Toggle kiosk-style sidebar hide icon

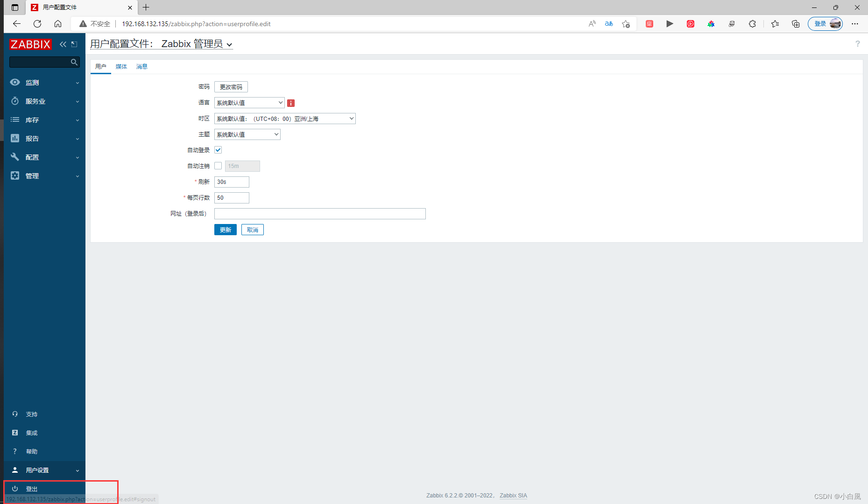74,44
